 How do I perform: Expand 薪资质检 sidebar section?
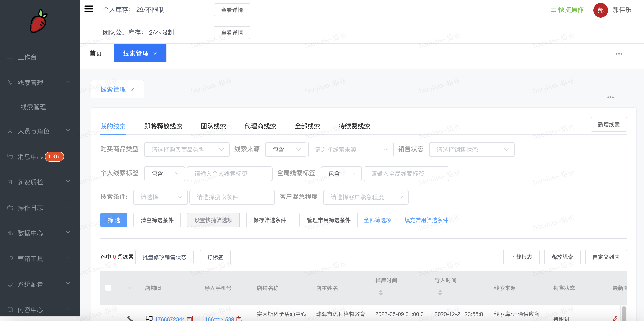coord(68,181)
